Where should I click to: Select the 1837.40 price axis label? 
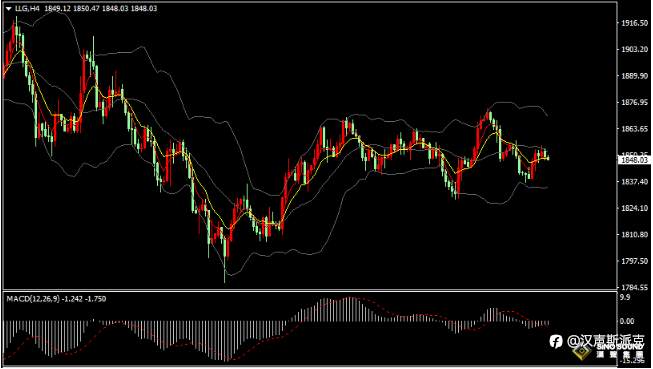pos(634,182)
